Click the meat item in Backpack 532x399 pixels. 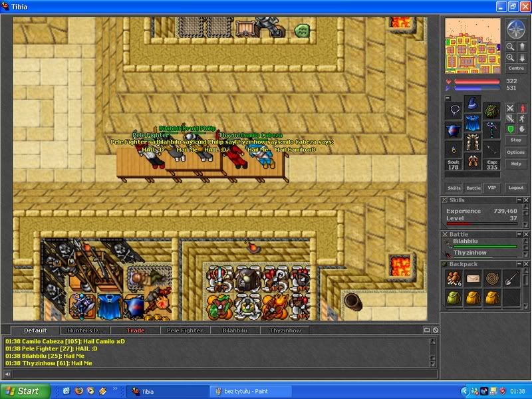coord(454,278)
